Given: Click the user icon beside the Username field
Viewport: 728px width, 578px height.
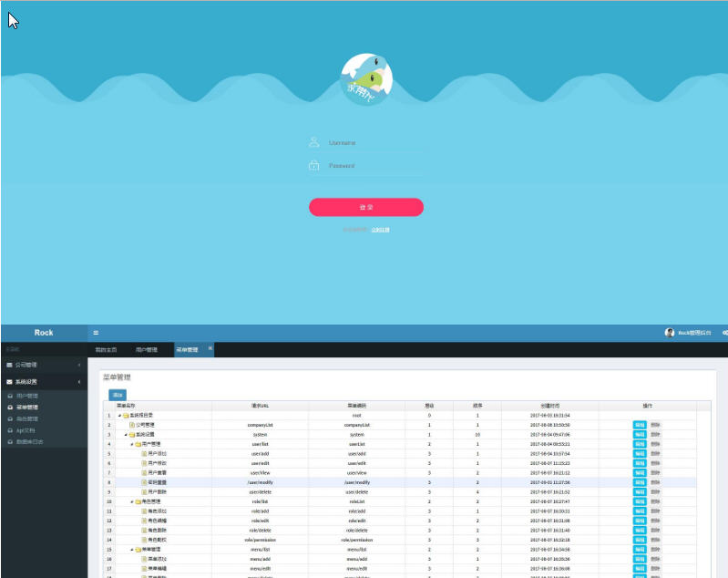Looking at the screenshot, I should [x=313, y=142].
